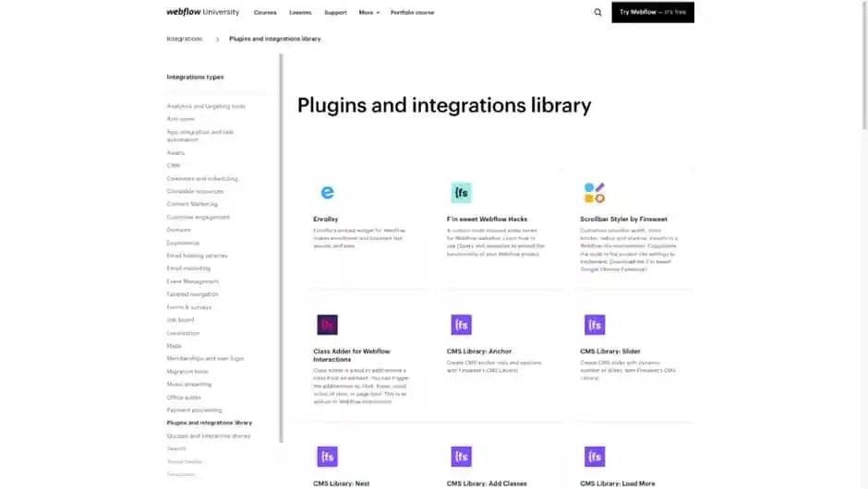This screenshot has height=489, width=868.
Task: Click the CMS Library: Slider icon
Action: pos(594,325)
